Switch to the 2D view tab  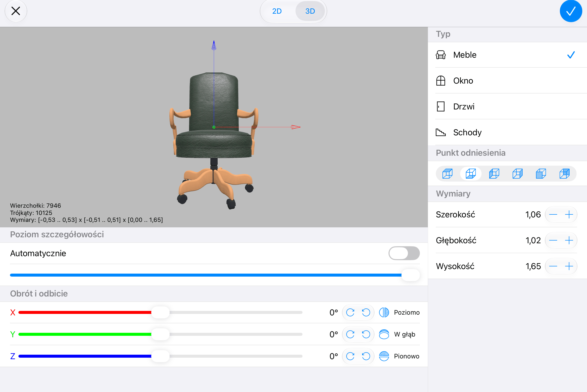[x=277, y=11]
